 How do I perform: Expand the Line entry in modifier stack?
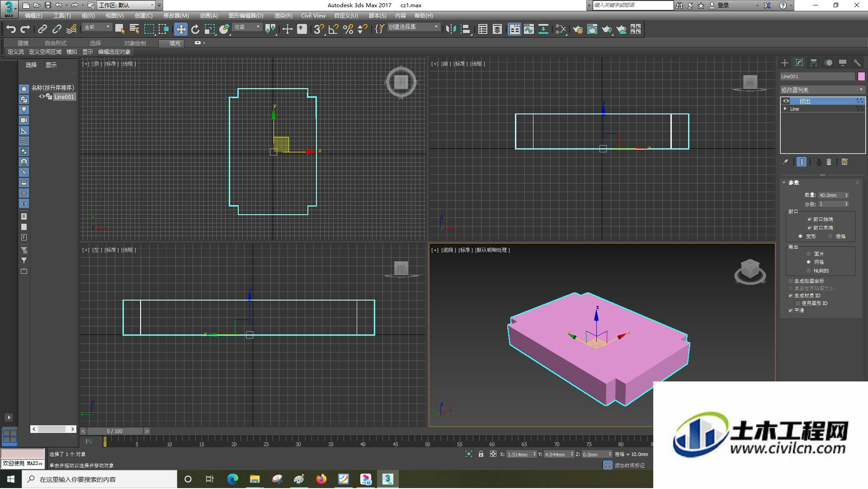785,109
